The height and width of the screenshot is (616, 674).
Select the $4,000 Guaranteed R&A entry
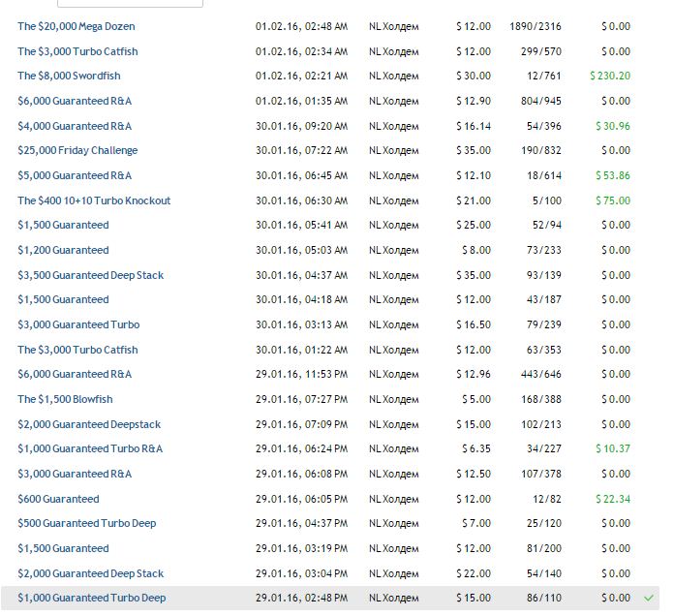(75, 126)
